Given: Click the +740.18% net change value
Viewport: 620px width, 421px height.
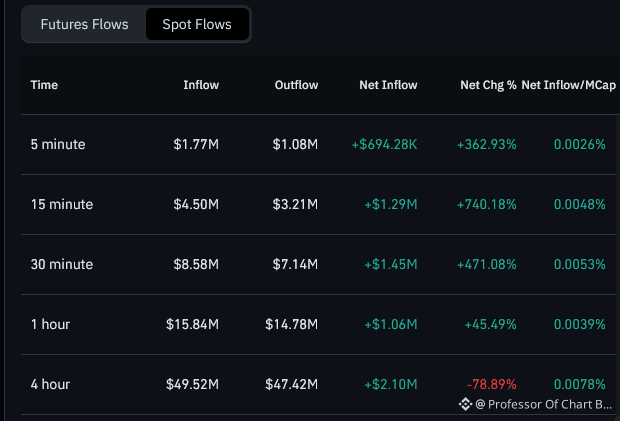Looking at the screenshot, I should click(x=486, y=204).
